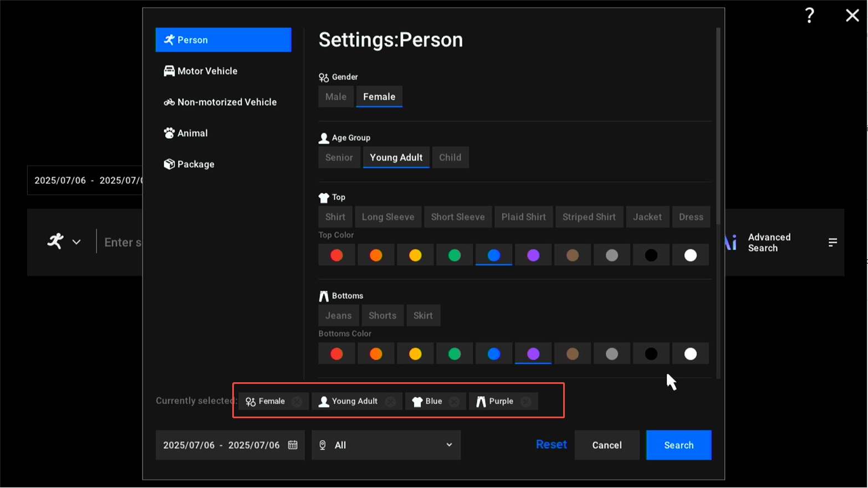
Task: Switch to Motor Vehicle category
Action: 223,71
